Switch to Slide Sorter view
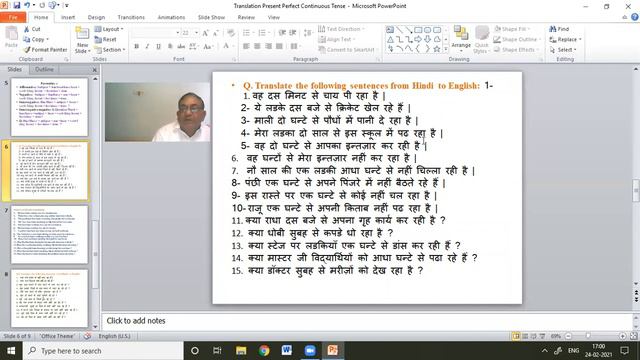640x360 pixels. point(524,336)
